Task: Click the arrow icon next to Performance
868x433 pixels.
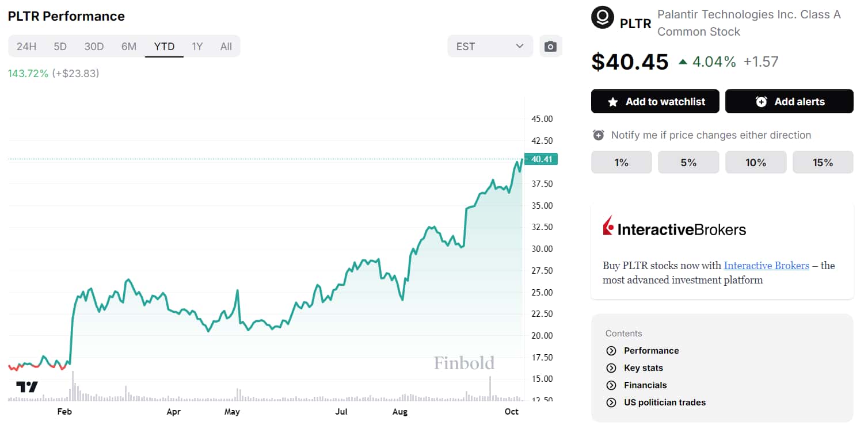Action: coord(611,351)
